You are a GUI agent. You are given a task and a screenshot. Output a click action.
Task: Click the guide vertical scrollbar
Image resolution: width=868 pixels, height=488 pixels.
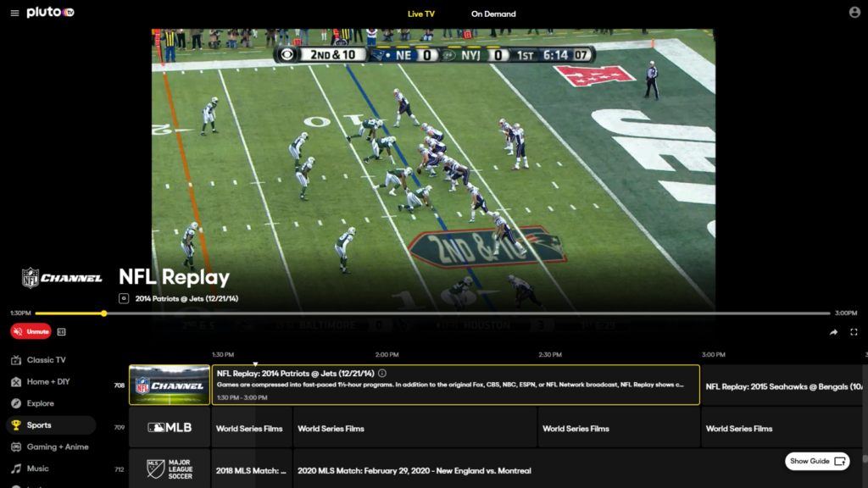(x=865, y=459)
